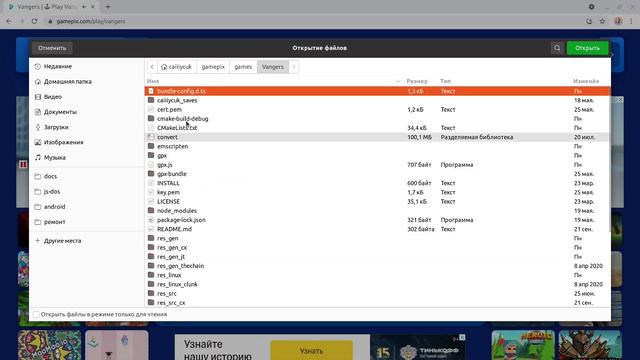Open Недавние in the sidebar
The height and width of the screenshot is (360, 640).
click(x=58, y=66)
